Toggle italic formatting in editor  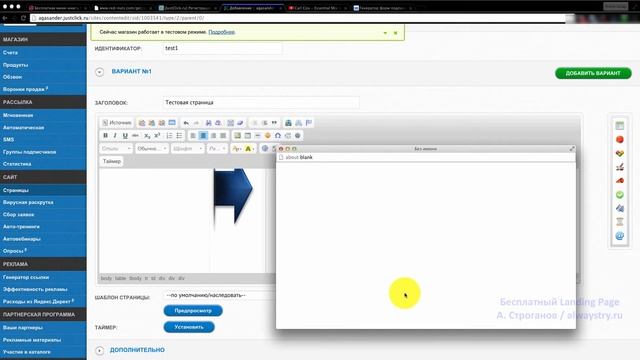click(x=115, y=136)
